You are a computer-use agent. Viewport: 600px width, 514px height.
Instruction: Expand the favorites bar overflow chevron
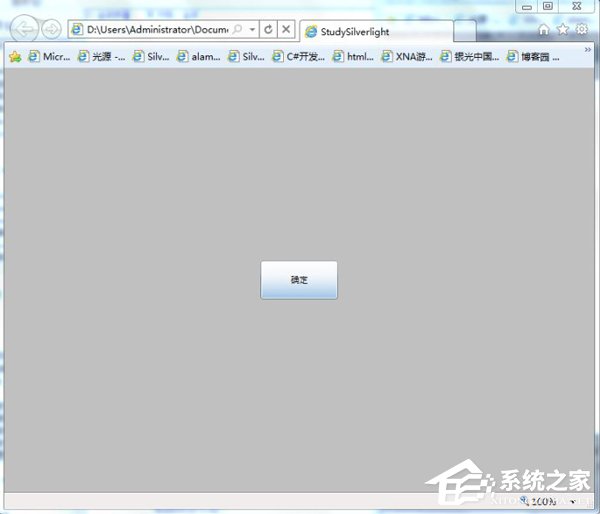click(x=587, y=50)
